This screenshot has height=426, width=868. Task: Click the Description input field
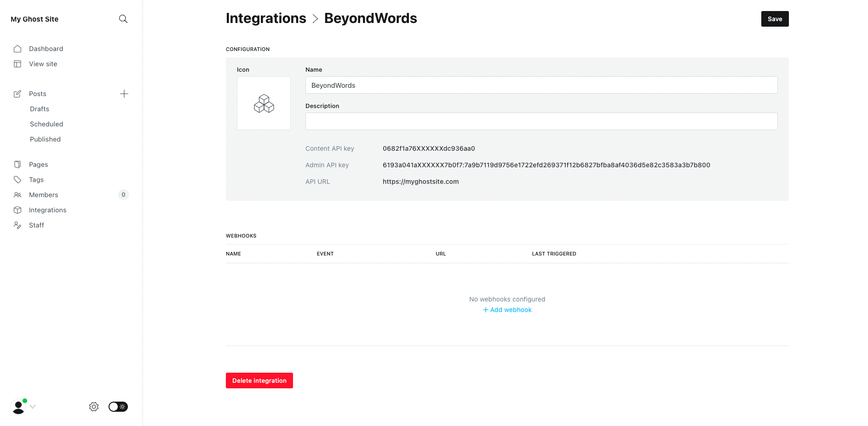541,121
